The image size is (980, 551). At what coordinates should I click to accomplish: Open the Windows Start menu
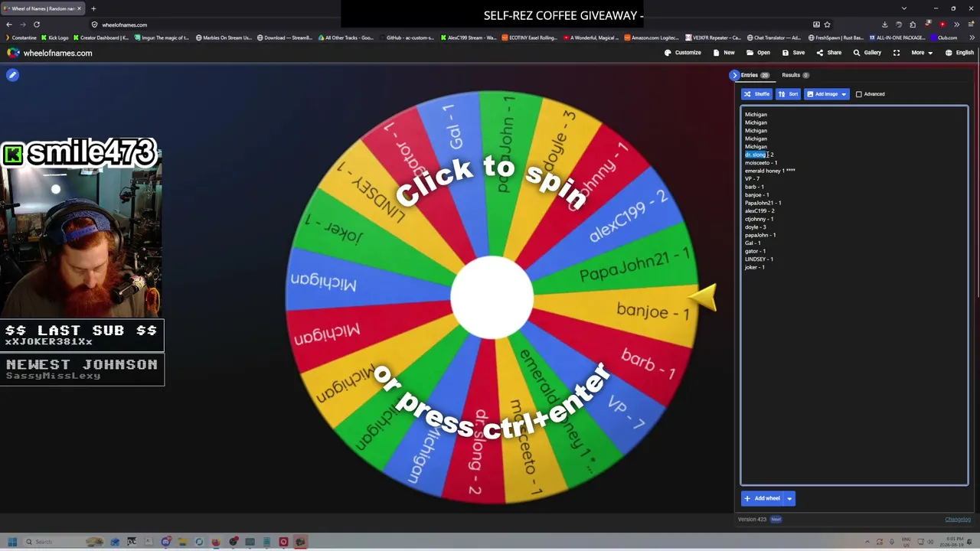[x=12, y=542]
